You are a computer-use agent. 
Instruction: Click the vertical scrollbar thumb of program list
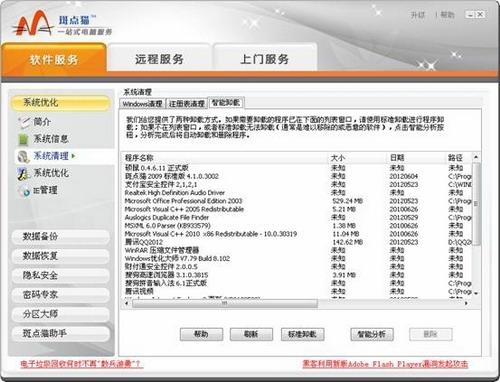tap(476, 203)
